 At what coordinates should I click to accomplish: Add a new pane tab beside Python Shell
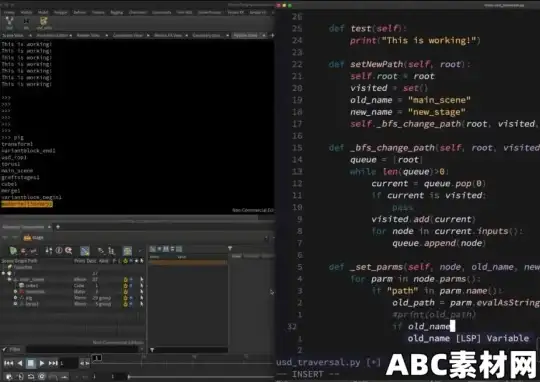click(x=272, y=35)
